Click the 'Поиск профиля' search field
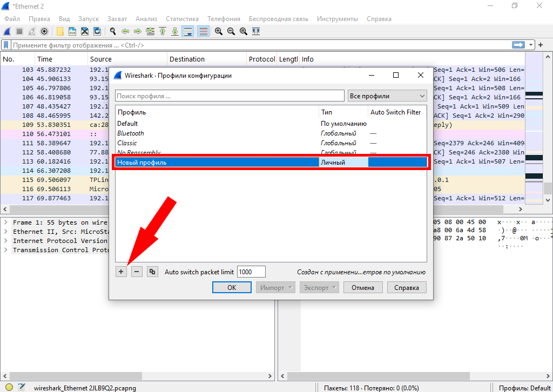The width and height of the screenshot is (553, 392). 230,96
